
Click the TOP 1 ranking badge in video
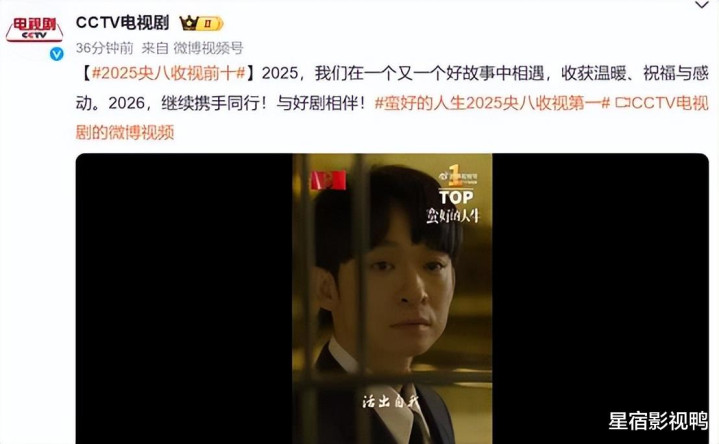click(456, 185)
